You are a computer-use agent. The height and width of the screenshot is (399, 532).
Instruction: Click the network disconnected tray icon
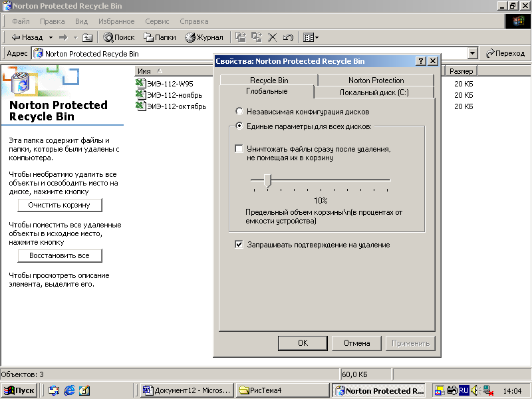[x=488, y=390]
